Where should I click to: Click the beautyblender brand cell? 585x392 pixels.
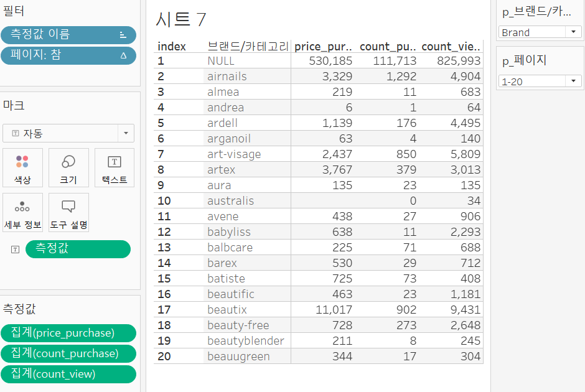tap(245, 341)
